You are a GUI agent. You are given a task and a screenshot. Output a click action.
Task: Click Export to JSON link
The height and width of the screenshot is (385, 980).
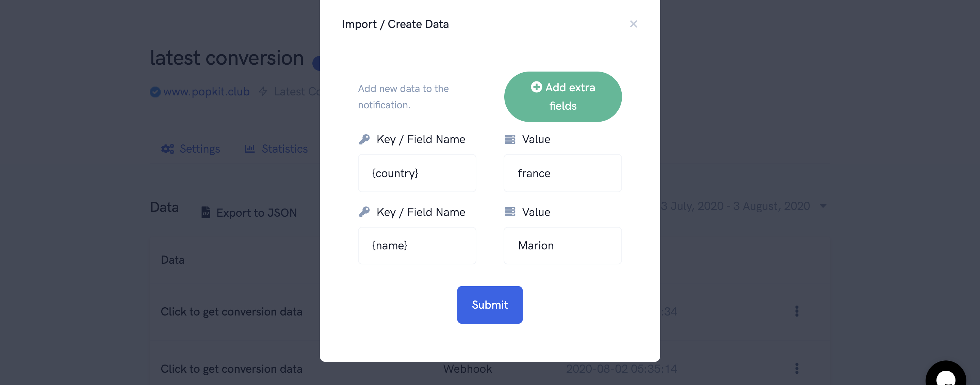[249, 213]
